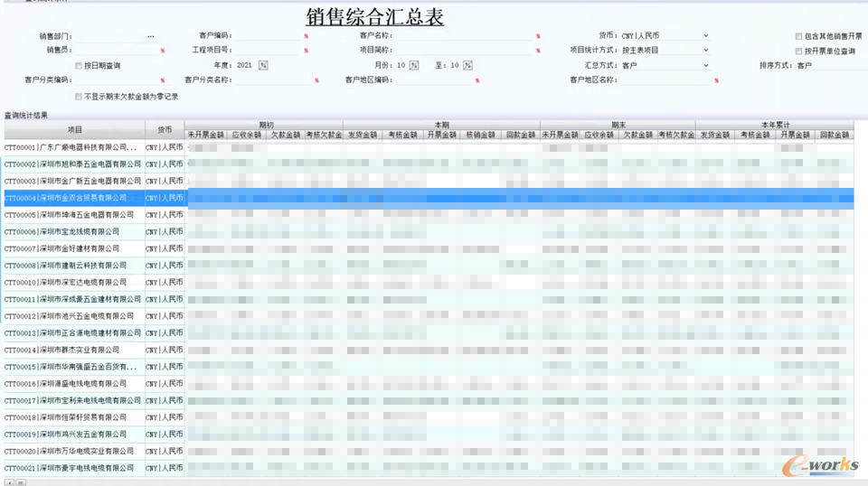
Task: Click the red lookup icon beside 客户编码
Action: tap(307, 36)
